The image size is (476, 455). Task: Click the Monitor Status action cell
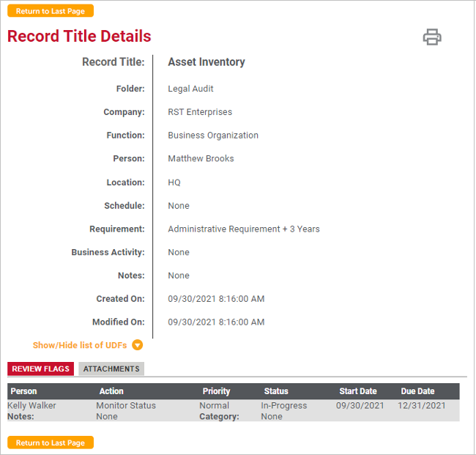pos(126,405)
